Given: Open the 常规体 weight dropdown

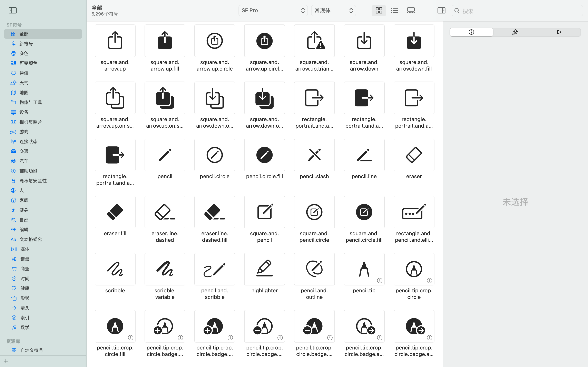Looking at the screenshot, I should (x=333, y=10).
